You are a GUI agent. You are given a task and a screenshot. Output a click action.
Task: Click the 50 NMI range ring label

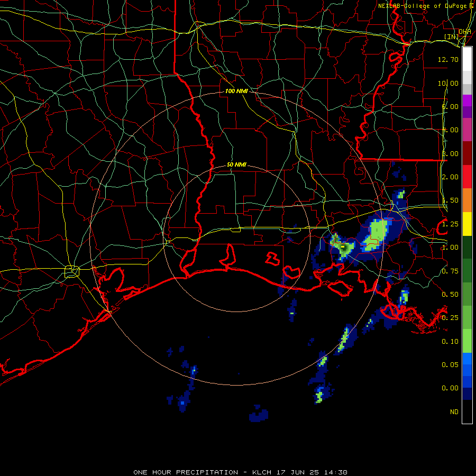(236, 165)
